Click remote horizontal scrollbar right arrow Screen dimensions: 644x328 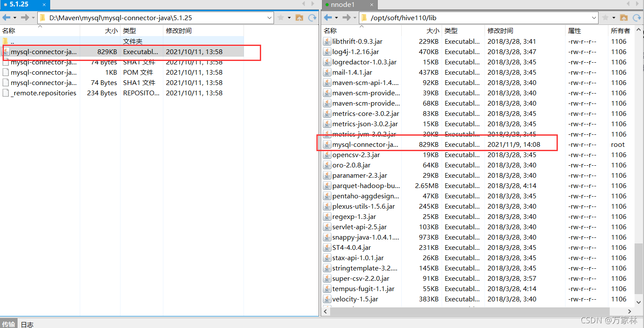629,311
